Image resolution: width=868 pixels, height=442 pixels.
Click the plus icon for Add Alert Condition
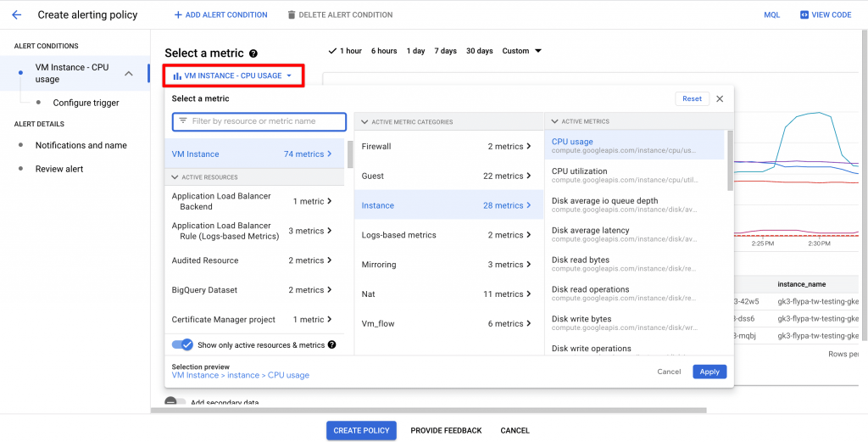click(x=178, y=15)
